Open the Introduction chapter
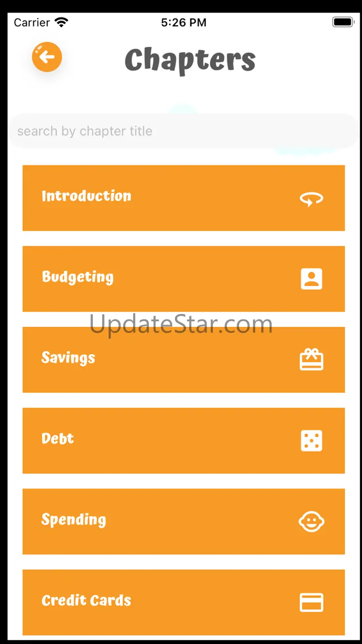The height and width of the screenshot is (644, 362). pyautogui.click(x=184, y=198)
